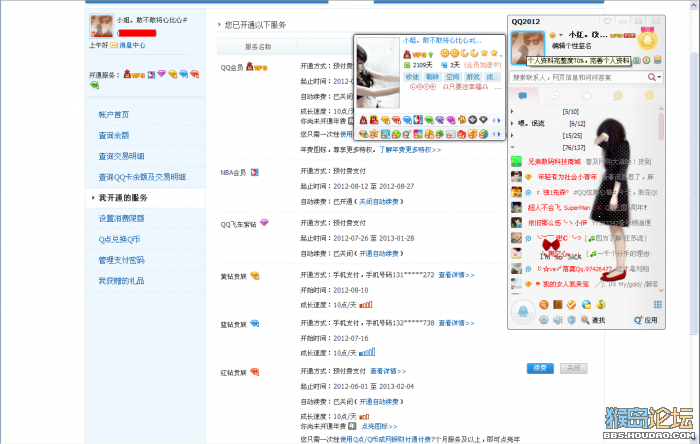Click 空间 button in the profile card
The image size is (700, 444).
point(452,77)
